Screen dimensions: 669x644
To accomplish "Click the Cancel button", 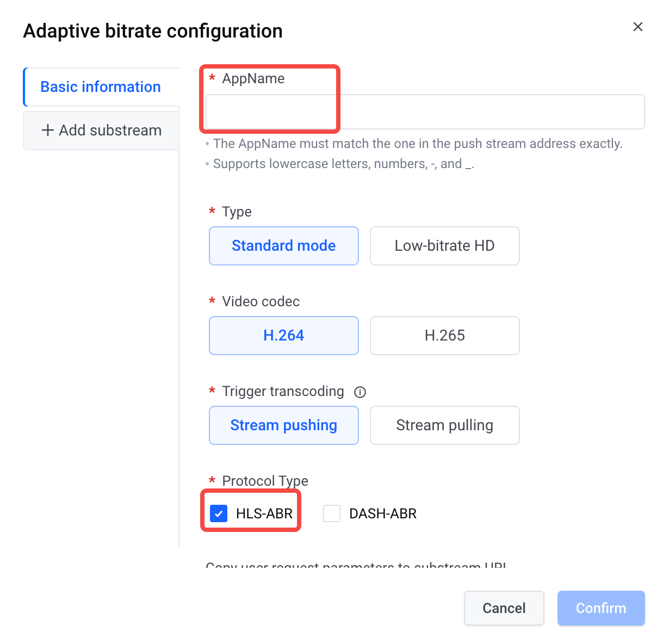I will (504, 608).
